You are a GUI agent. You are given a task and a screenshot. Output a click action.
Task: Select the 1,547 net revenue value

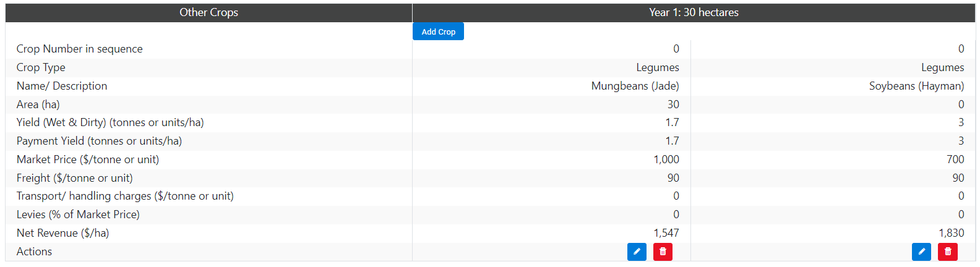coord(666,233)
